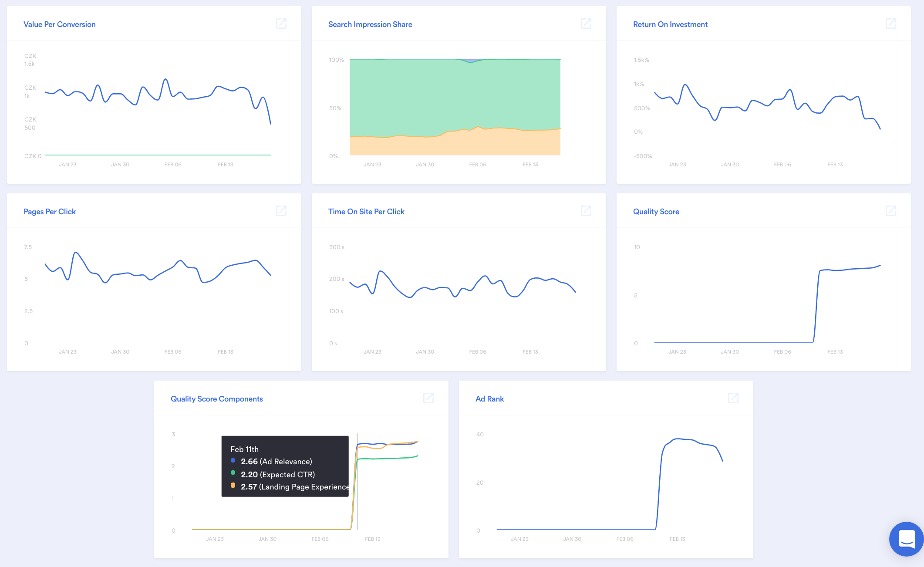Expand the Return On Investment chart
The width and height of the screenshot is (924, 567).
coord(891,24)
